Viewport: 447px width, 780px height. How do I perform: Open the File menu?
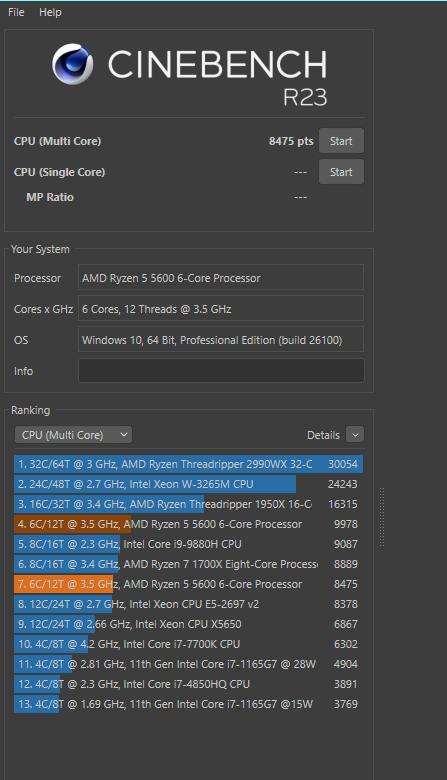click(x=16, y=12)
